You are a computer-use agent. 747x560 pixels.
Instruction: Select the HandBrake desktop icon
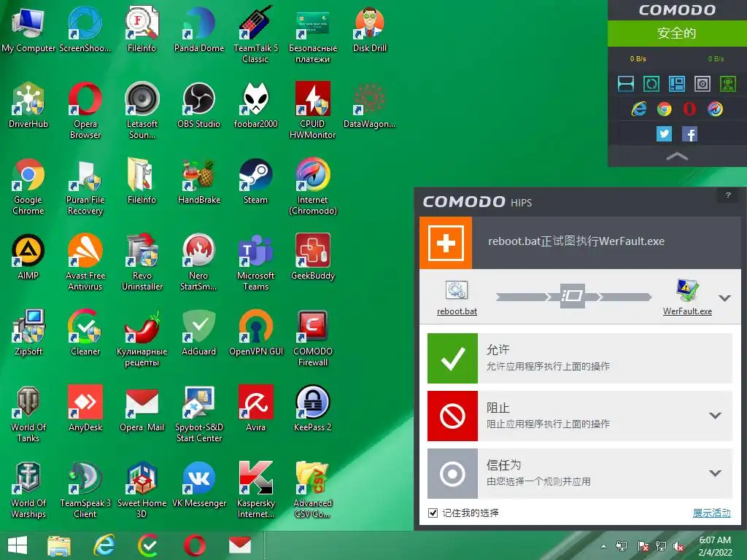198,182
